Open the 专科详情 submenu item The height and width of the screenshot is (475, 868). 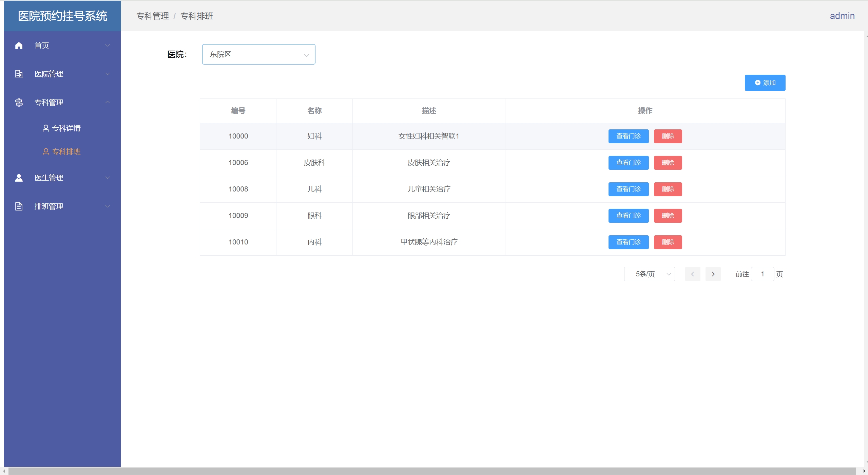66,128
